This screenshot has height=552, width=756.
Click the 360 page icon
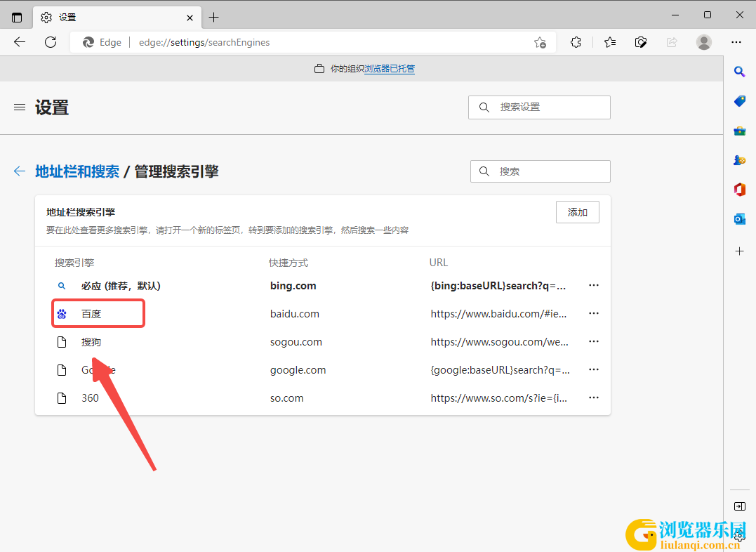[x=62, y=398]
